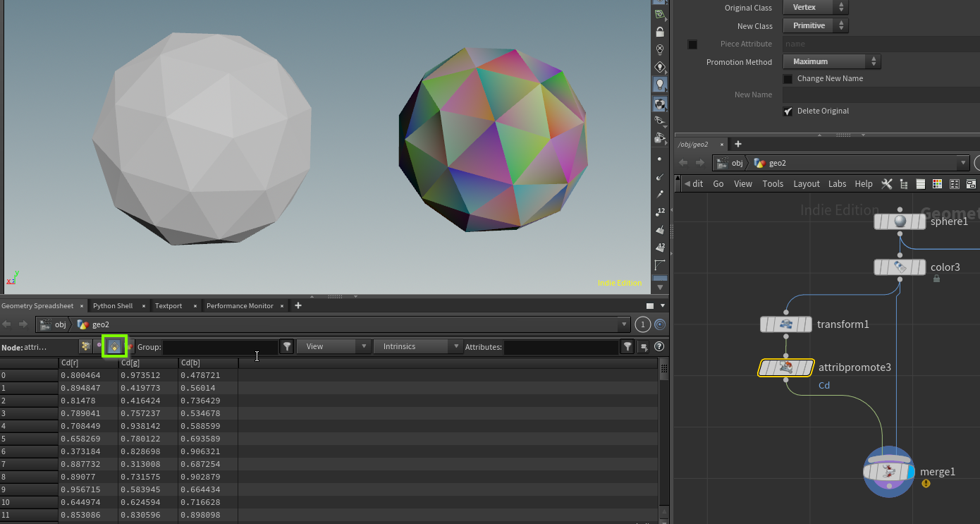Click the Points attribute class icon in spreadsheet

85,346
